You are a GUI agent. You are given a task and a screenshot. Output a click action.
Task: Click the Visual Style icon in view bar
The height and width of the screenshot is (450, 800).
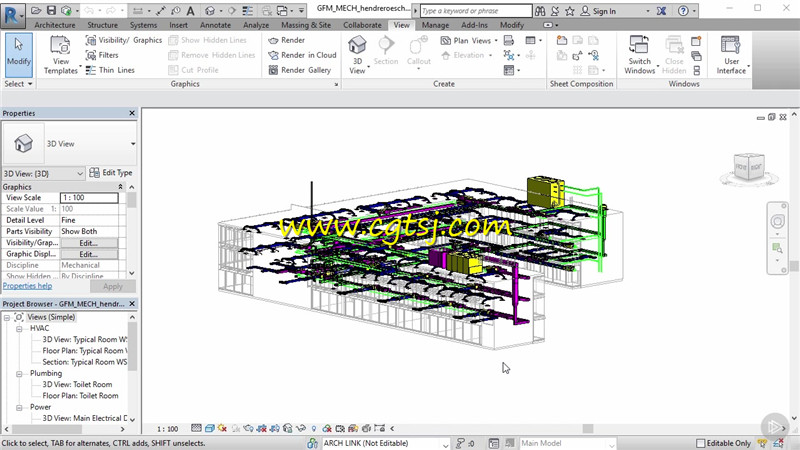click(210, 429)
